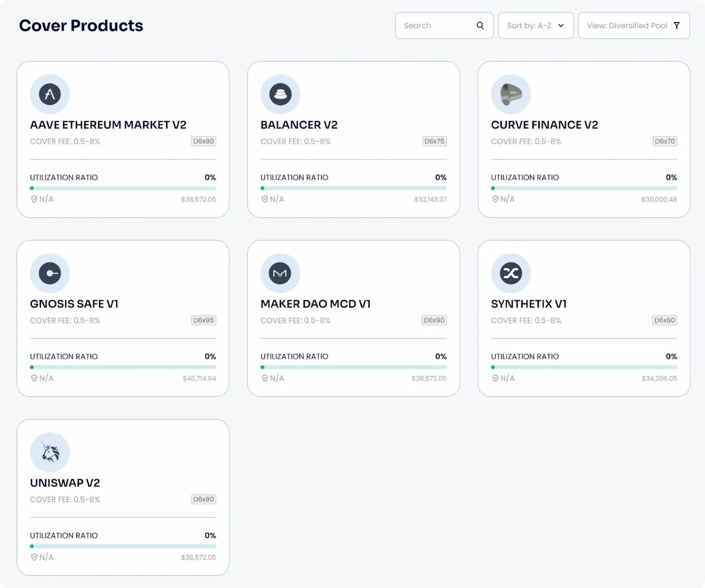Click the D6x90 badge on Maker DAO
This screenshot has width=705, height=588.
coord(434,320)
